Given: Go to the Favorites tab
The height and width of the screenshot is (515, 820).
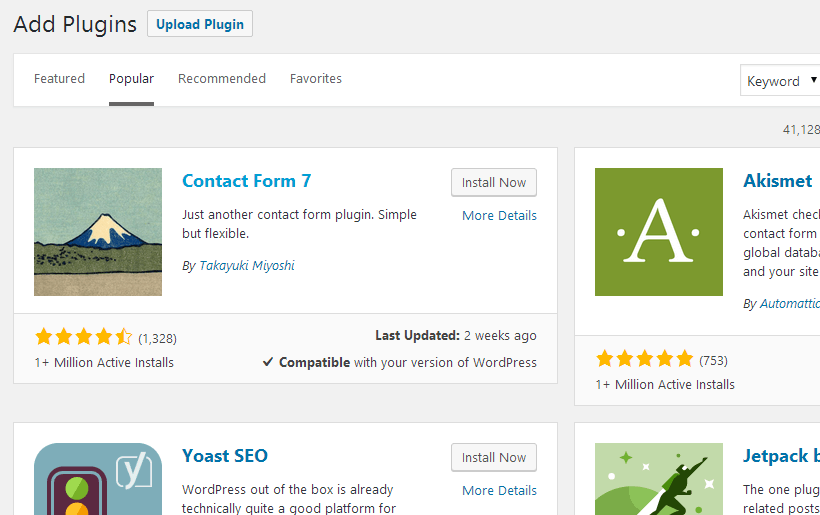Looking at the screenshot, I should (x=316, y=79).
